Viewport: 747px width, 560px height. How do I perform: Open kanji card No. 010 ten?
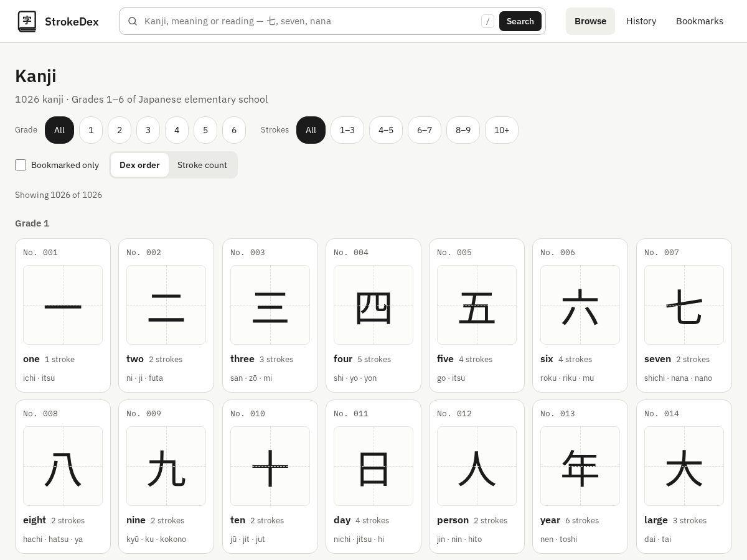pos(270,477)
